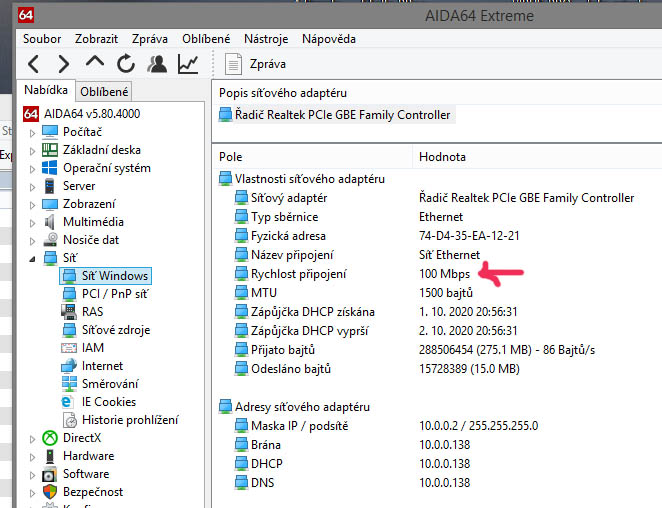This screenshot has height=508, width=662.
Task: Open the Oblíbené menu in the menu bar
Action: tap(206, 39)
